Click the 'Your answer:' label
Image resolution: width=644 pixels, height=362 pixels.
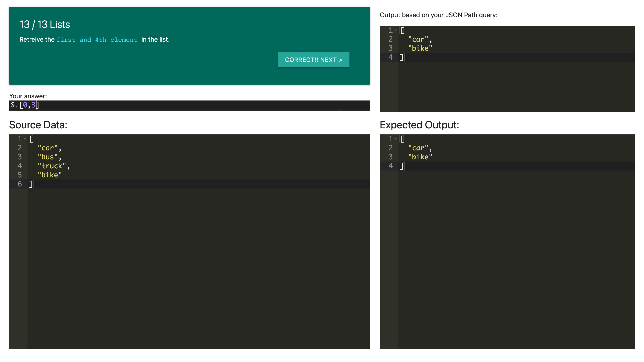tap(28, 96)
